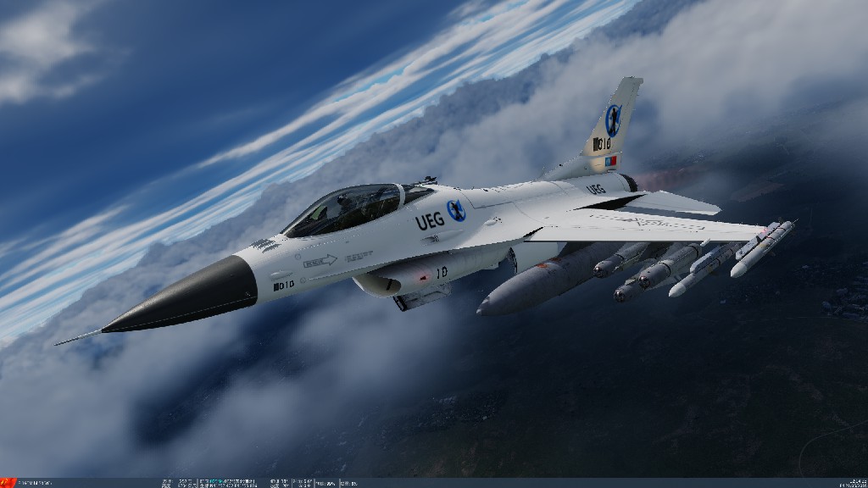Image resolution: width=868 pixels, height=488 pixels.
Task: Click the highlighted coordinates text in the info bar
Action: (x=216, y=480)
